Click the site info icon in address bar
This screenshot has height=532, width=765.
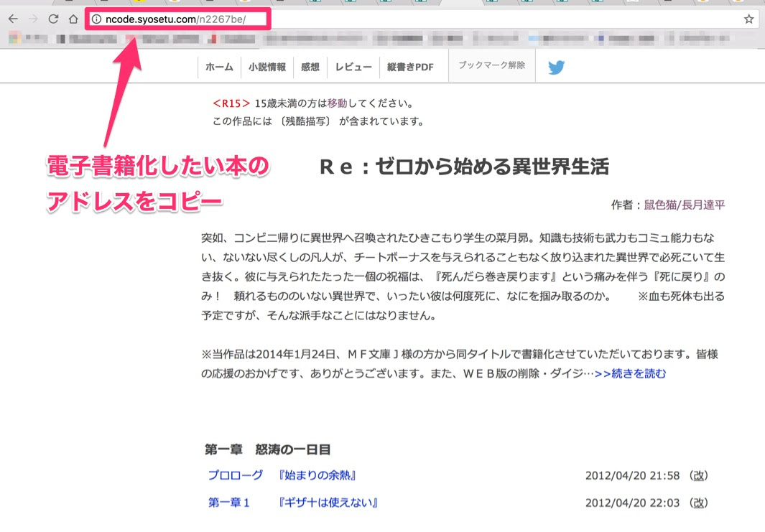[96, 19]
